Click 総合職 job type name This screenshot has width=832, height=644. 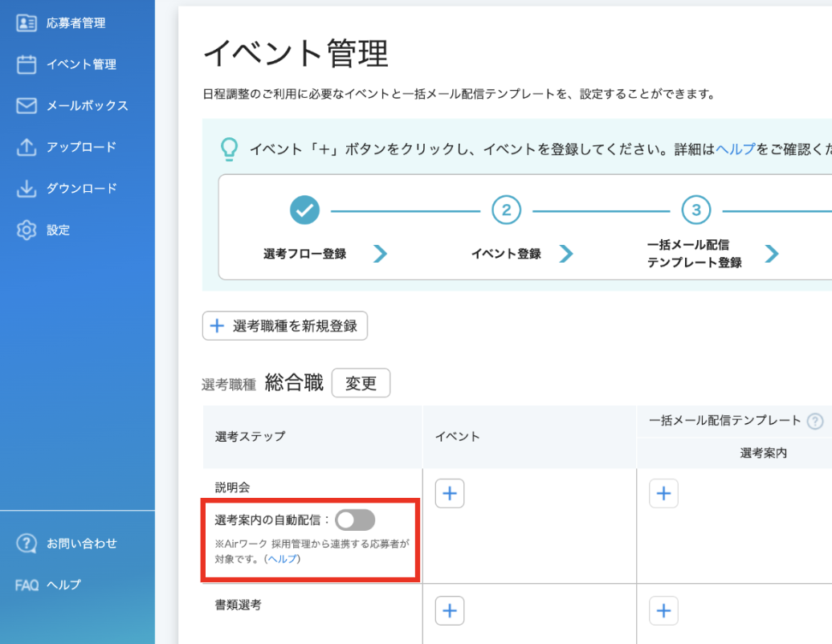[x=294, y=382]
